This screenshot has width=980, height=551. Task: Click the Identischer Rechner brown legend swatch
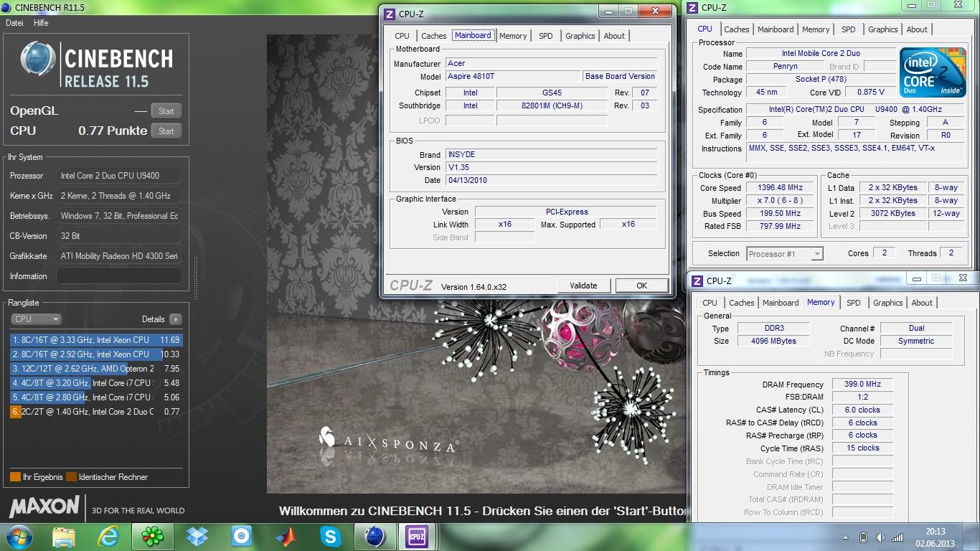click(x=71, y=477)
